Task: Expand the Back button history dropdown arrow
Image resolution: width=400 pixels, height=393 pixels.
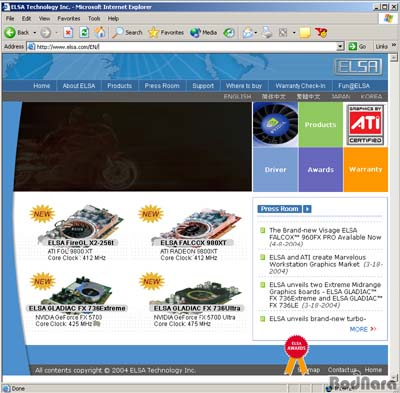Action: 35,33
